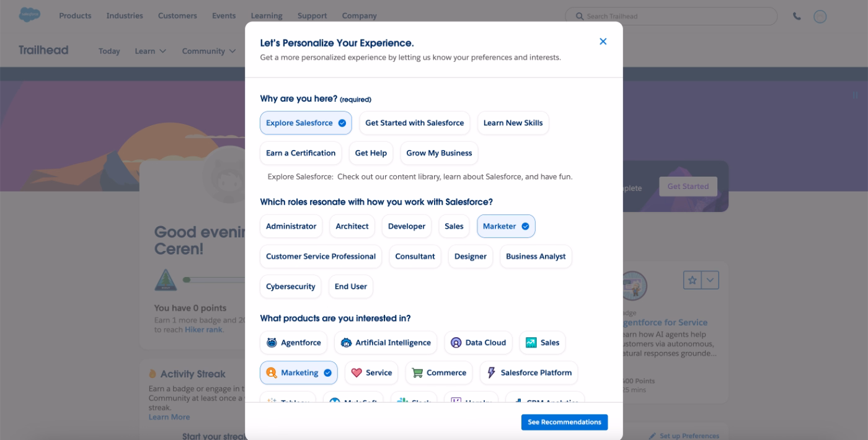Expand the chevron next to the star on Agentforce card

[x=709, y=280]
